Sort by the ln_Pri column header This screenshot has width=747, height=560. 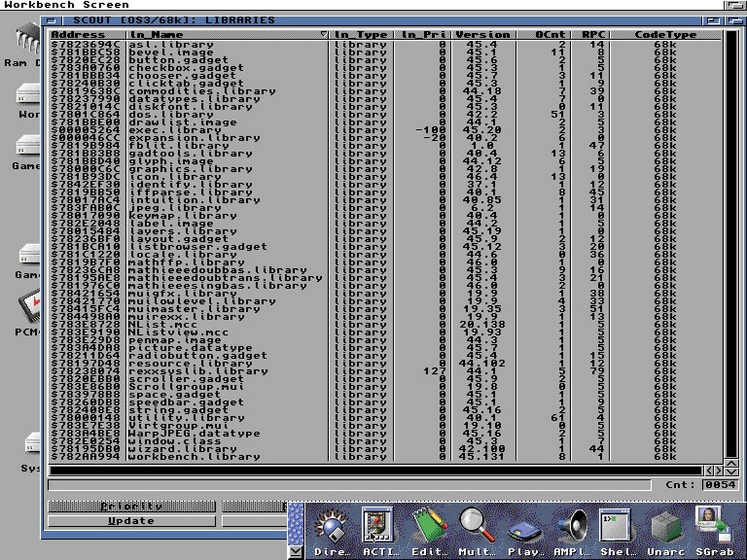tap(423, 35)
